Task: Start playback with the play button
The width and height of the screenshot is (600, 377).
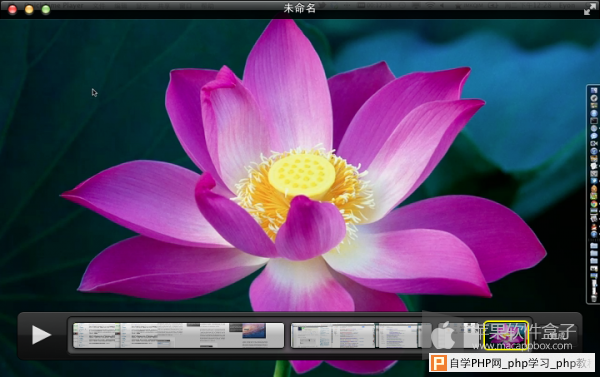Action: [41, 335]
